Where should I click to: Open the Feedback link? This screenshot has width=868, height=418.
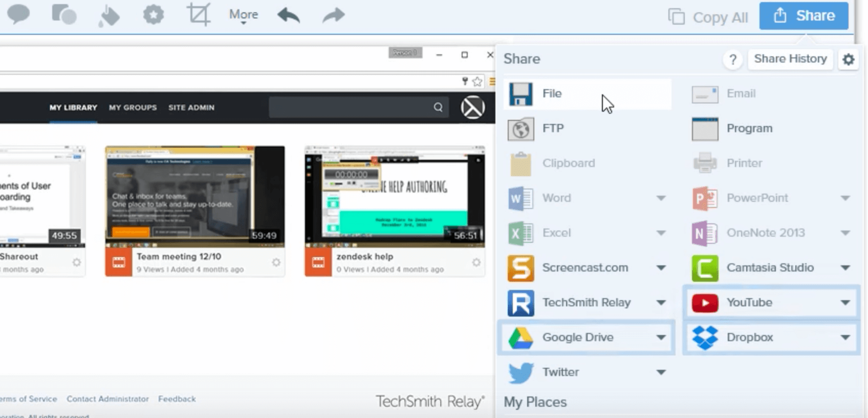point(177,399)
